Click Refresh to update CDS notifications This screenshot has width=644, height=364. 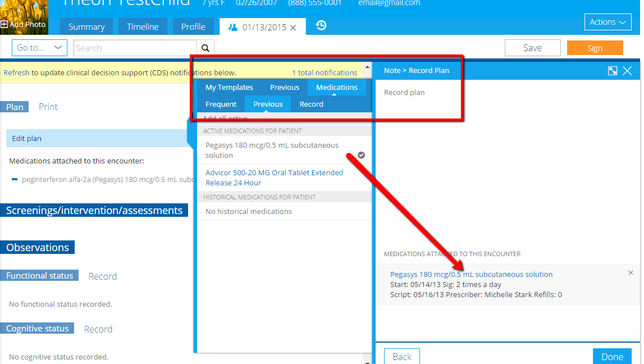coord(16,73)
